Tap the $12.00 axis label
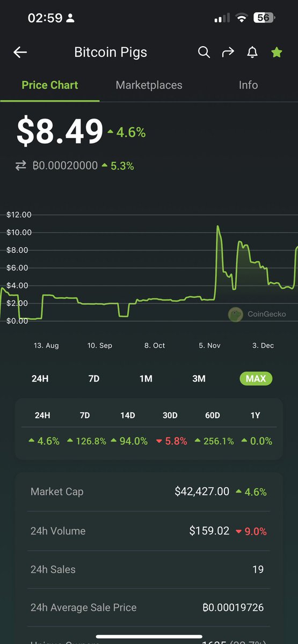This screenshot has height=644, width=298. point(19,215)
